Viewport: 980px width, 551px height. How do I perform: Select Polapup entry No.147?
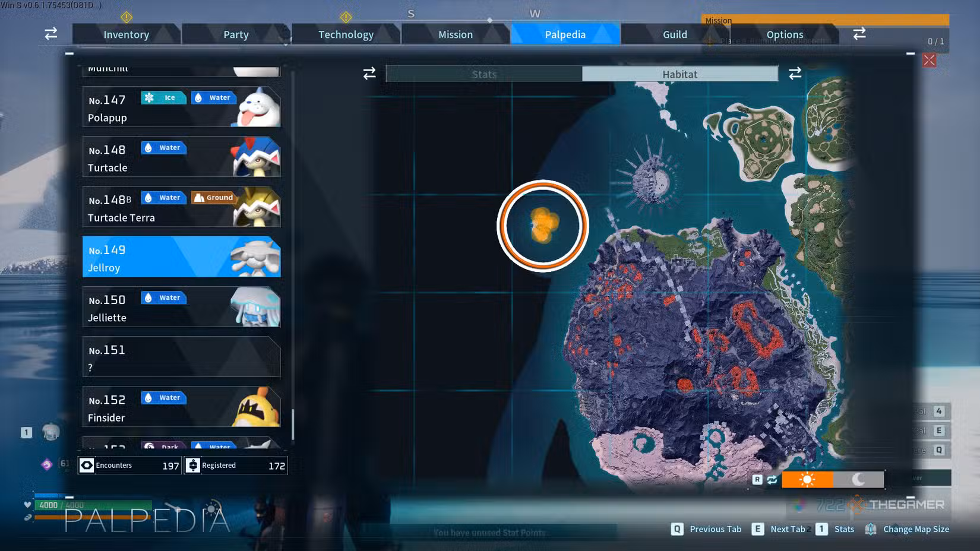click(x=181, y=107)
